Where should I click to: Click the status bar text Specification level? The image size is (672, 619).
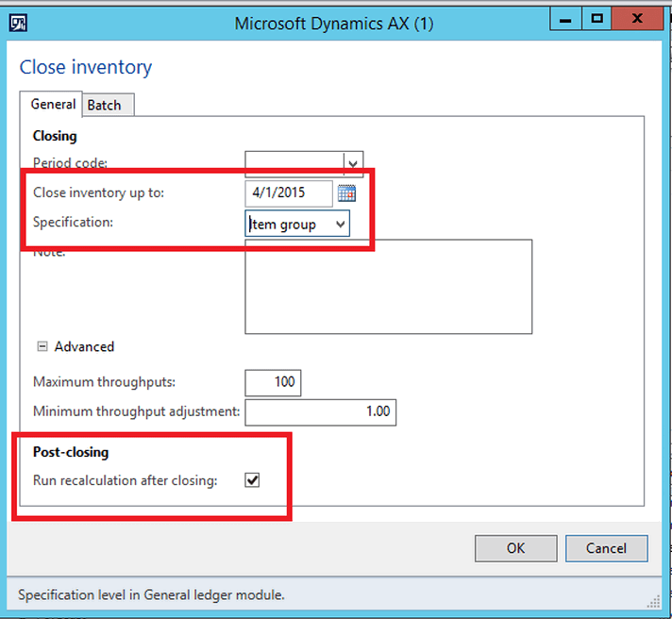(x=151, y=594)
